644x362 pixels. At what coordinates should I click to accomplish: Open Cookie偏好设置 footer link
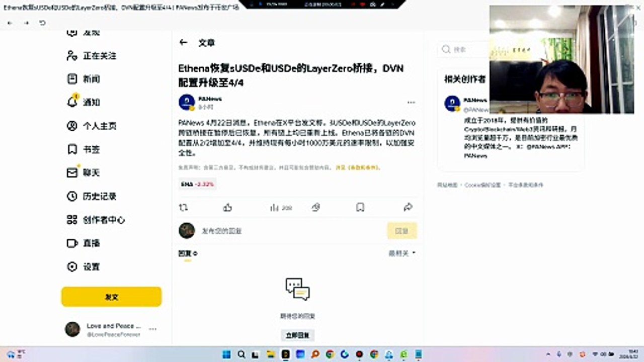pos(482,185)
